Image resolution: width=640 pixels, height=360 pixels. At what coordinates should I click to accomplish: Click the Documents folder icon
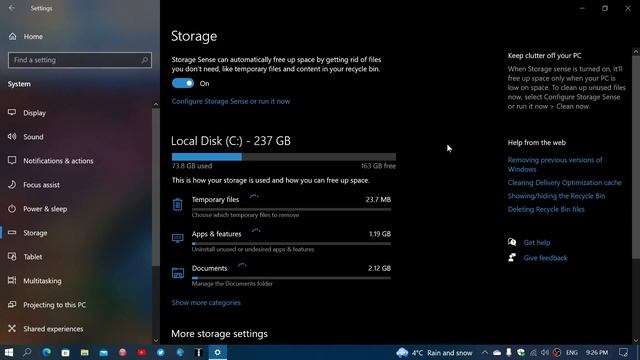[178, 273]
